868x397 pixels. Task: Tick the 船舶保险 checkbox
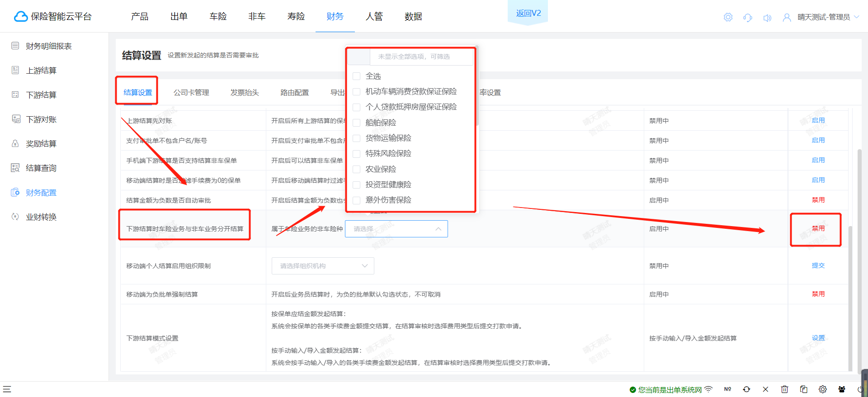point(356,123)
